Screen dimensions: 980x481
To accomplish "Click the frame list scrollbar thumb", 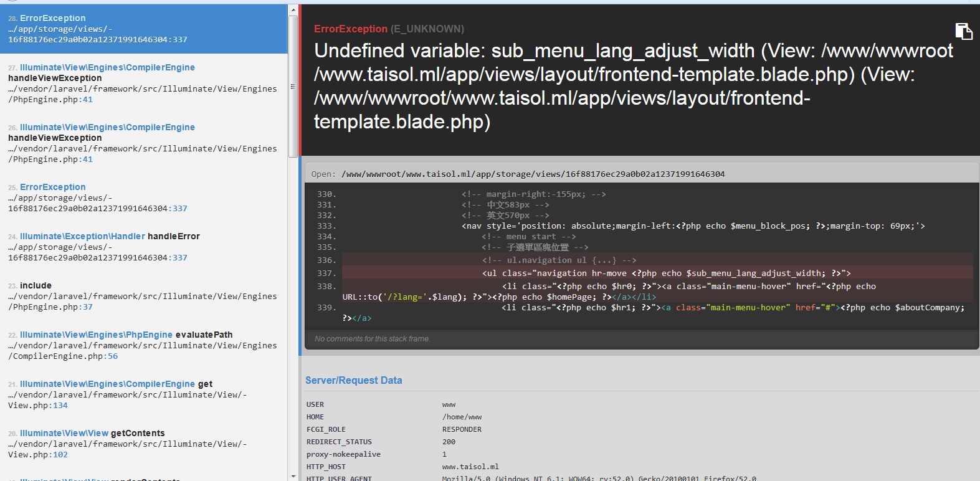I will coord(293,87).
